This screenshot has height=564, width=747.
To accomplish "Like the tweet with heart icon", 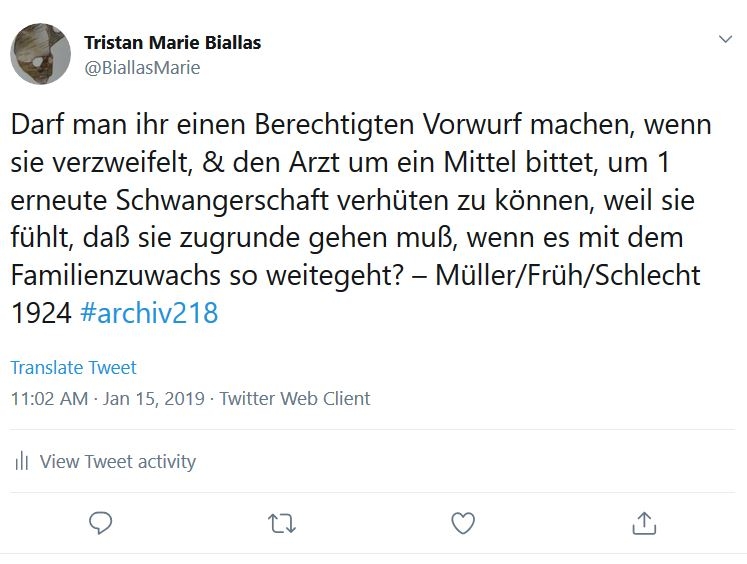I will tap(463, 523).
